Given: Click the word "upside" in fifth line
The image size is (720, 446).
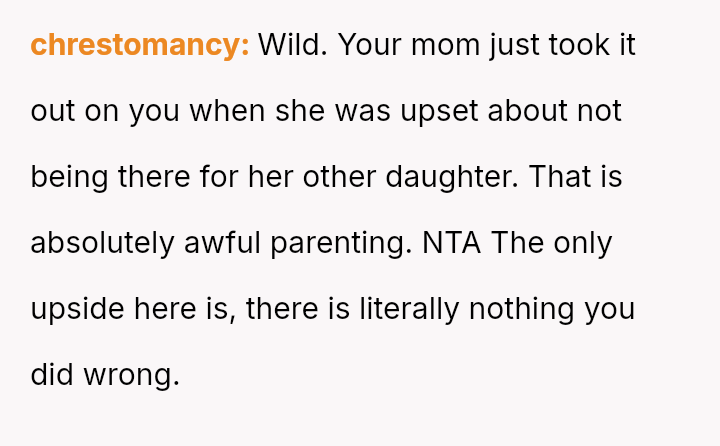Looking at the screenshot, I should (77, 309).
